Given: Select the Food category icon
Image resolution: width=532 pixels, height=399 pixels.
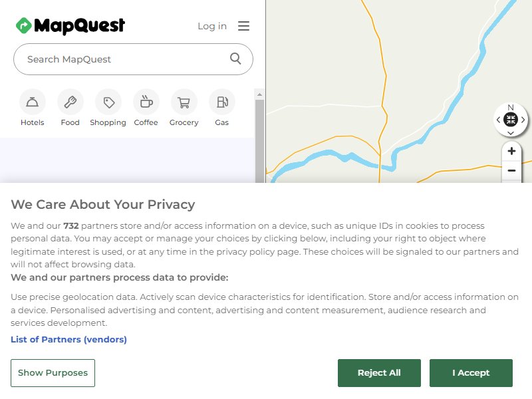Looking at the screenshot, I should click(70, 102).
